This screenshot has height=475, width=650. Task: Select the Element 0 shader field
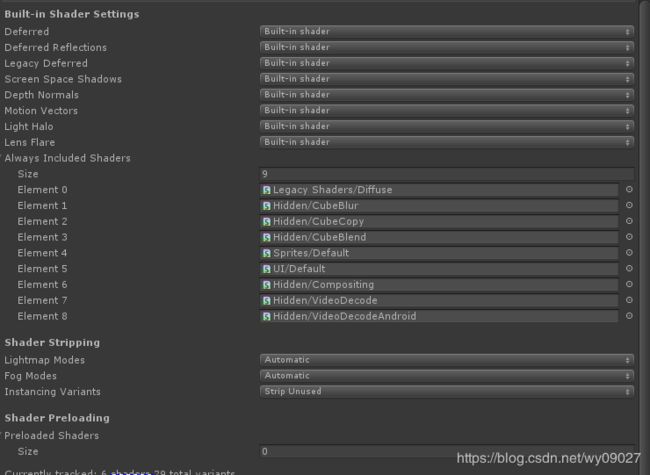click(440, 190)
